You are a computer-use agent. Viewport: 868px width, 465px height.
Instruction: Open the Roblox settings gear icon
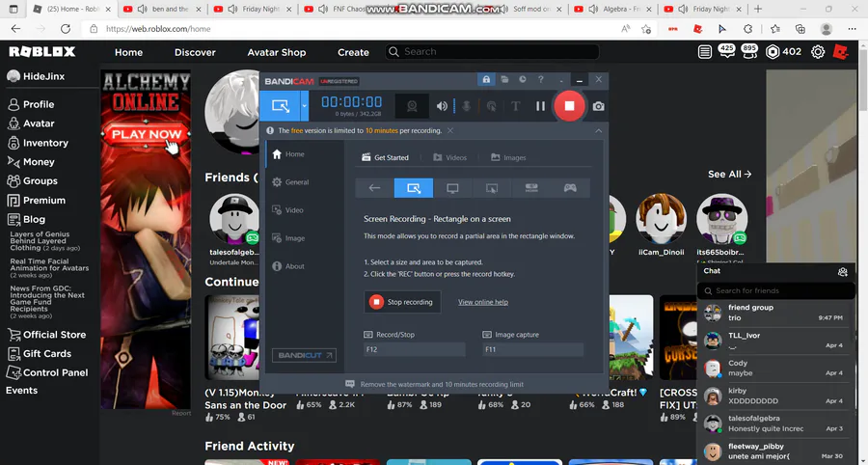(x=818, y=52)
